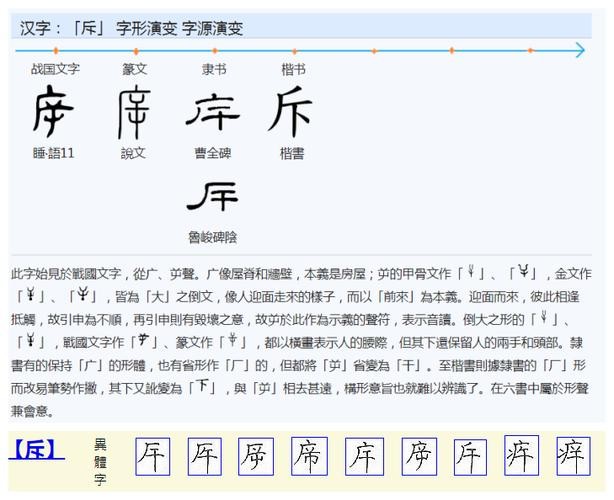This screenshot has width=614, height=500.
Task: Click the seventh variant character box
Action: [470, 457]
